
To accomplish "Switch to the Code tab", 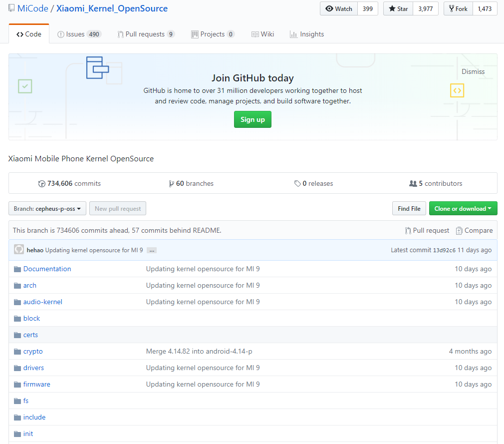I will point(29,34).
